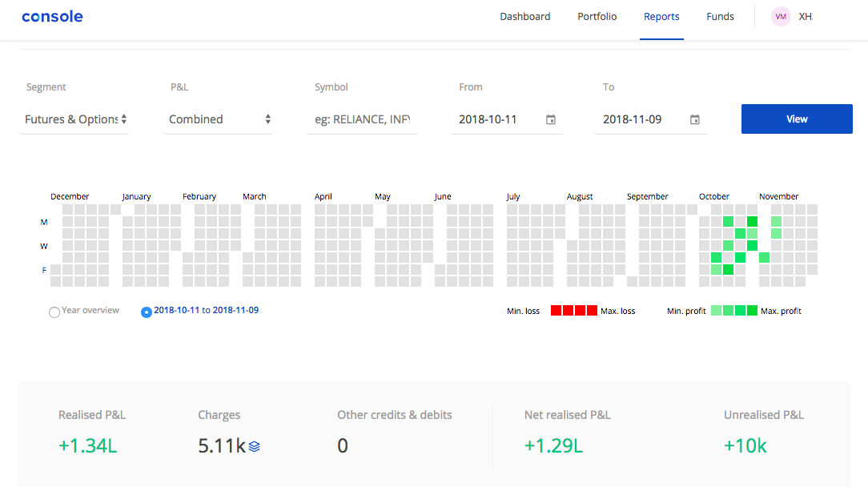Select the 2018-10-11 to 2018-11-09 radio
868x487 pixels.
pos(147,312)
